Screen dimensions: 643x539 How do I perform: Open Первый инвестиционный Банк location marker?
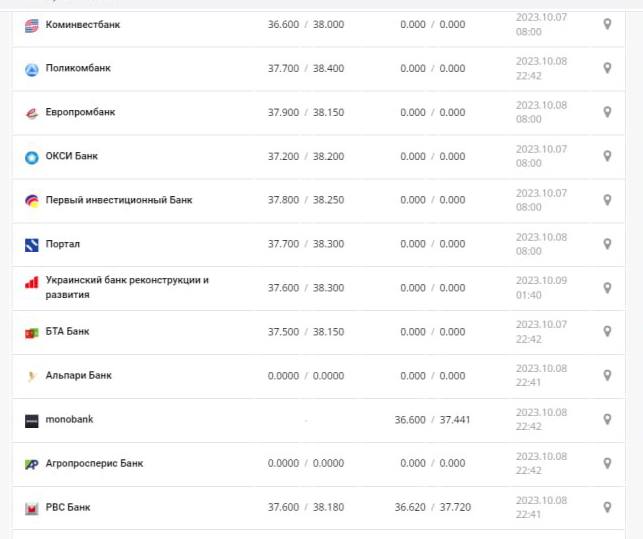pyautogui.click(x=607, y=200)
